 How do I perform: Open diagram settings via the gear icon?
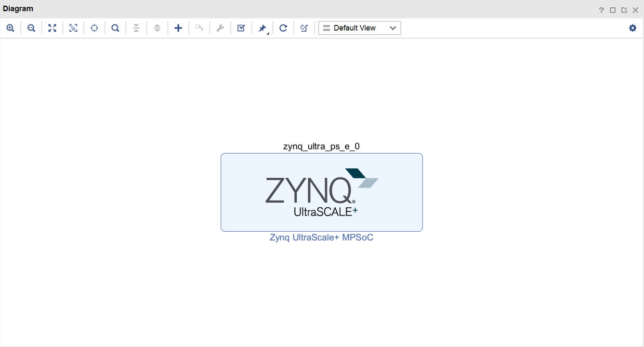[x=633, y=28]
